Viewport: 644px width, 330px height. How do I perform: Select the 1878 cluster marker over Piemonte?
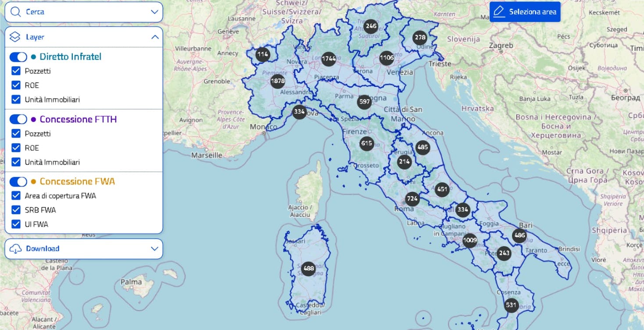(x=277, y=81)
